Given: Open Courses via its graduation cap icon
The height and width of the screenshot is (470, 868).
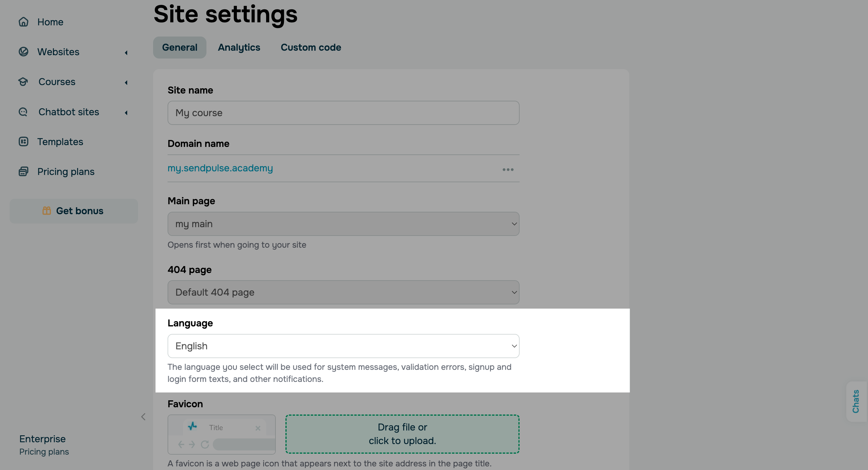Looking at the screenshot, I should point(23,81).
